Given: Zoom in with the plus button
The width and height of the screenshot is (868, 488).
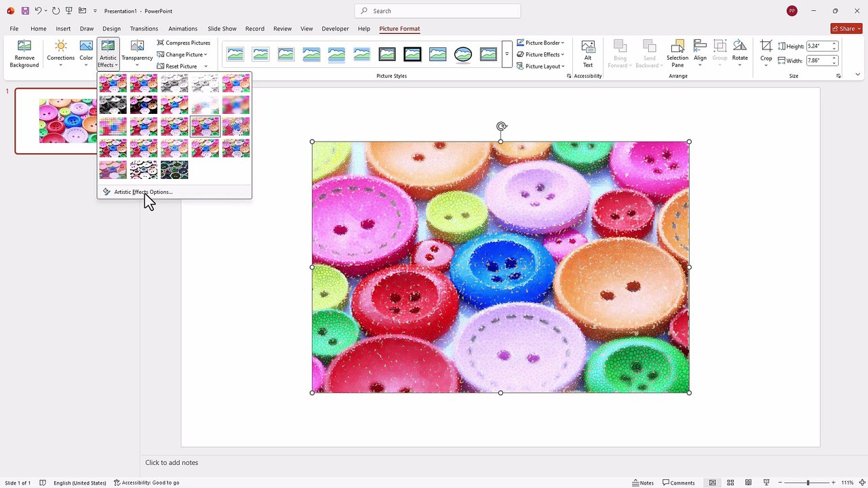Looking at the screenshot, I should [833, 483].
